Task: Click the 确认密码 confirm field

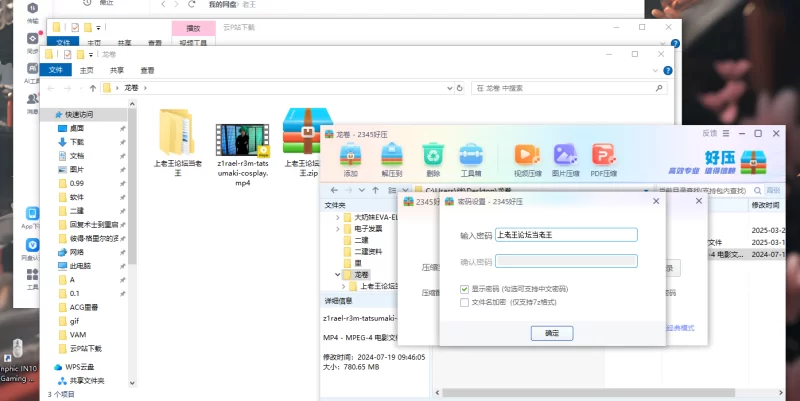Action: point(566,261)
